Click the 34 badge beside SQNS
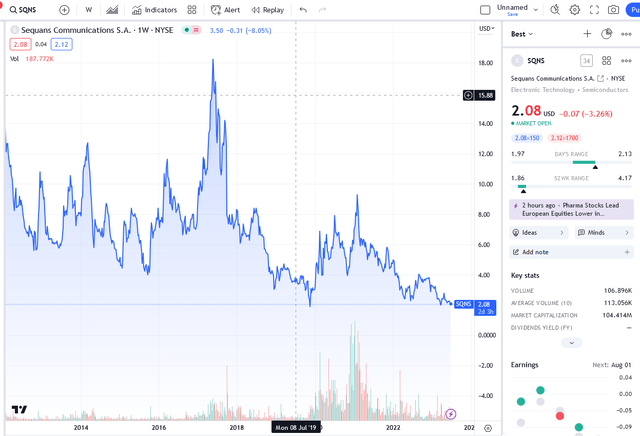Image resolution: width=640 pixels, height=436 pixels. [x=586, y=61]
